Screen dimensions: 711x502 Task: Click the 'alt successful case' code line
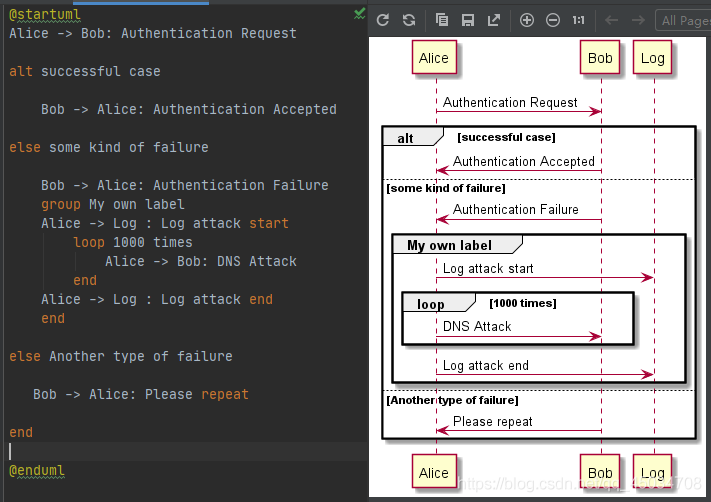coord(85,71)
